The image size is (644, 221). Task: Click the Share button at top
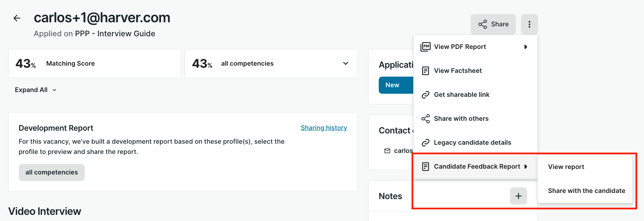[x=493, y=24]
